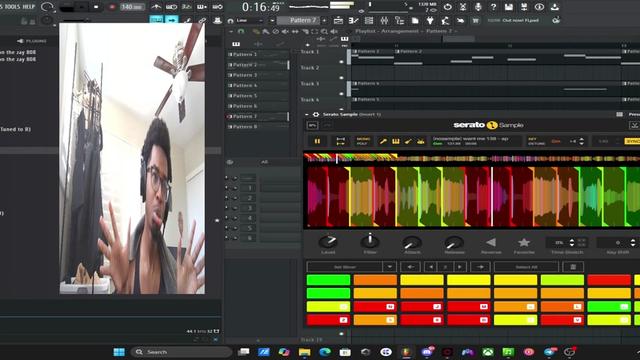Open the HELP menu
Viewport: 640px width, 360px height.
pyautogui.click(x=28, y=7)
